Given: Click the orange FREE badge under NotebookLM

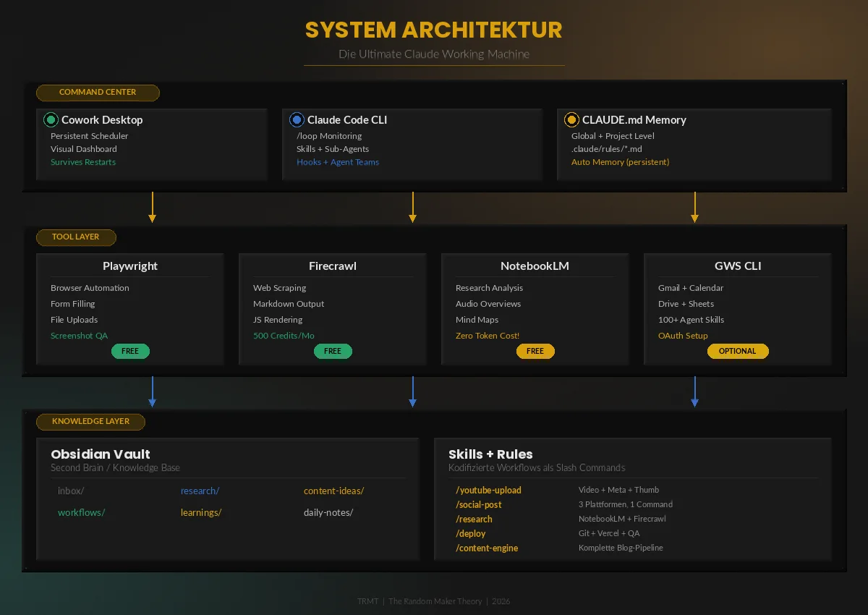Looking at the screenshot, I should [x=535, y=351].
